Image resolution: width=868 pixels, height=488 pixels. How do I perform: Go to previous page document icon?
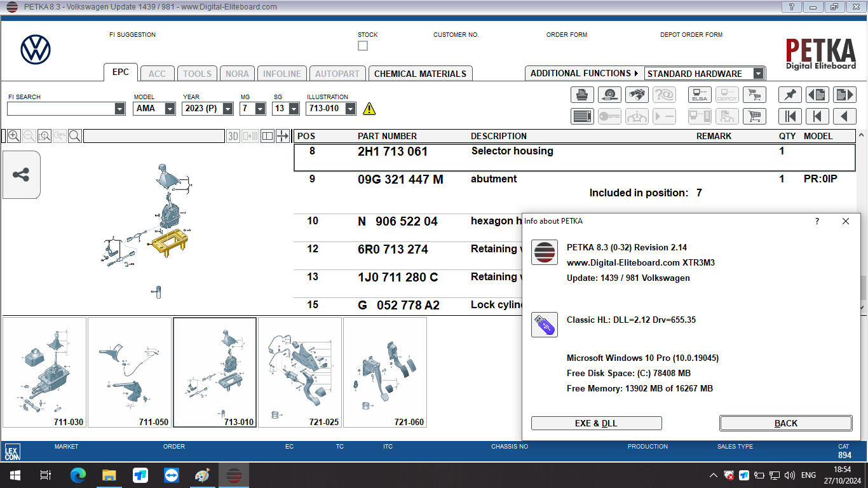point(817,95)
